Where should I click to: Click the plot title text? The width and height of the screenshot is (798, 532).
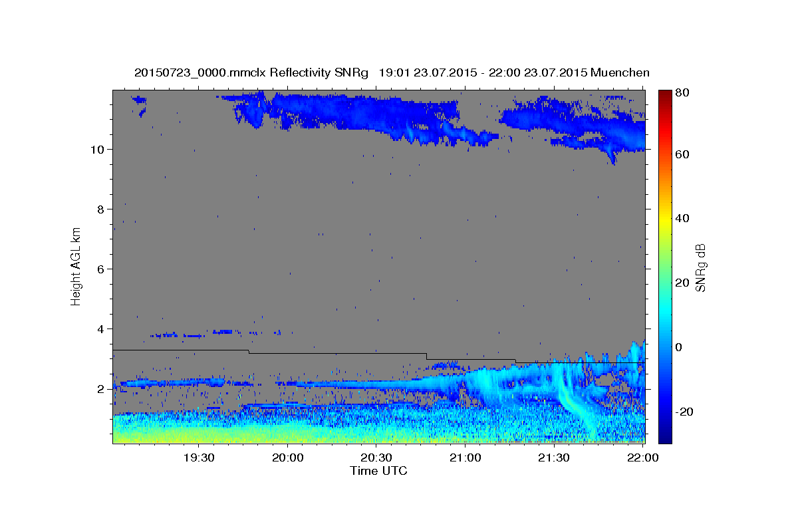click(x=392, y=72)
